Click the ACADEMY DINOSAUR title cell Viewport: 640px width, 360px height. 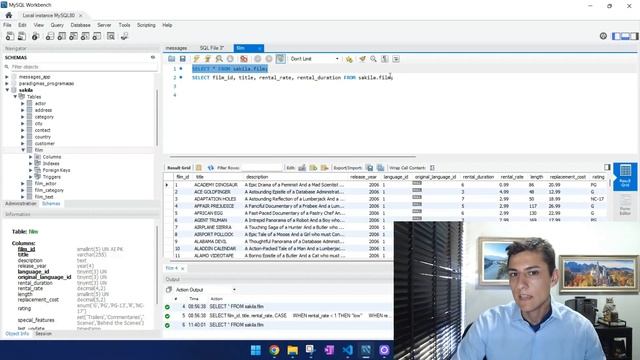(x=216, y=185)
